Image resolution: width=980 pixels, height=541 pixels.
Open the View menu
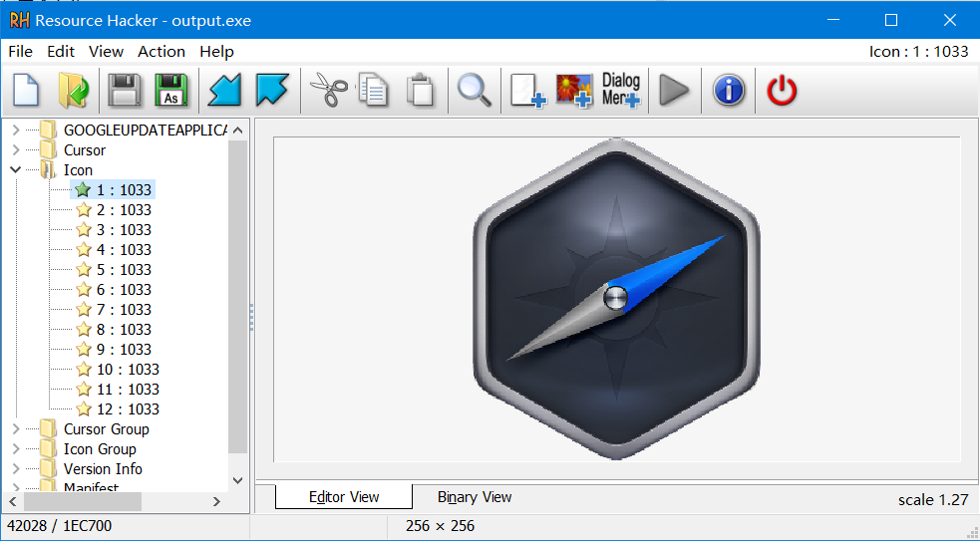tap(106, 52)
